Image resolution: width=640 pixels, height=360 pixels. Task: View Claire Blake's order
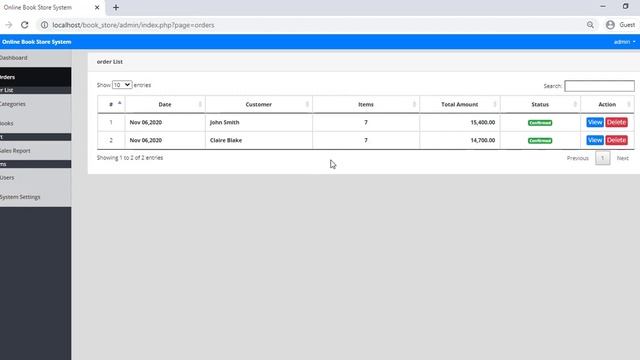click(595, 140)
